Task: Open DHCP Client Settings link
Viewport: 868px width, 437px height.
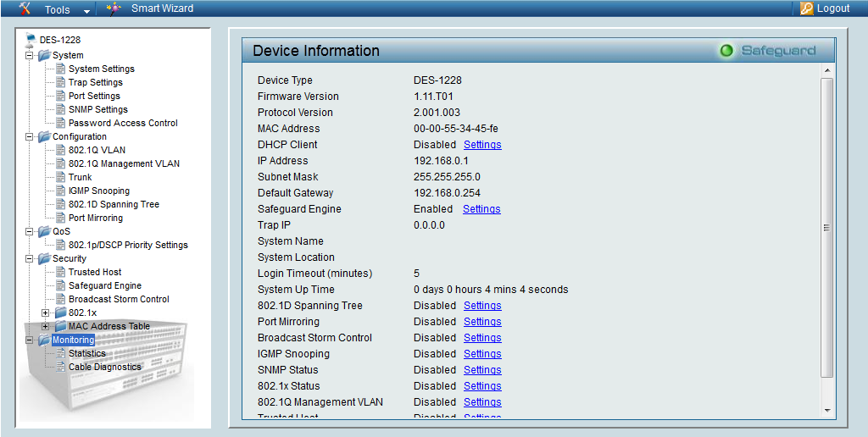Action: pyautogui.click(x=482, y=144)
